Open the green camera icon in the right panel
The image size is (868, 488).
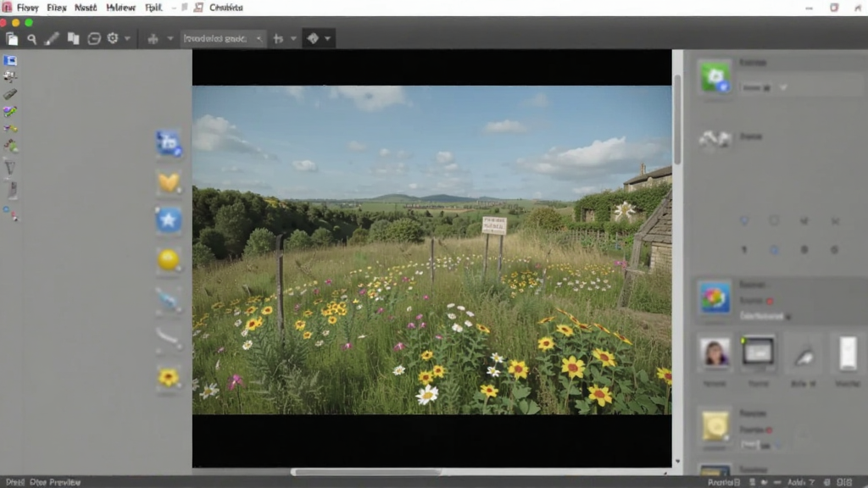coord(715,77)
